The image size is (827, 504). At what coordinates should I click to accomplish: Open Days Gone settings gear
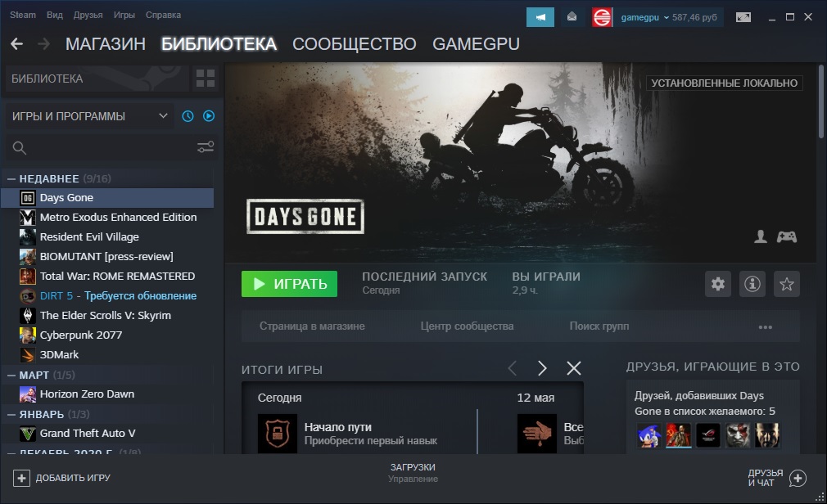718,284
